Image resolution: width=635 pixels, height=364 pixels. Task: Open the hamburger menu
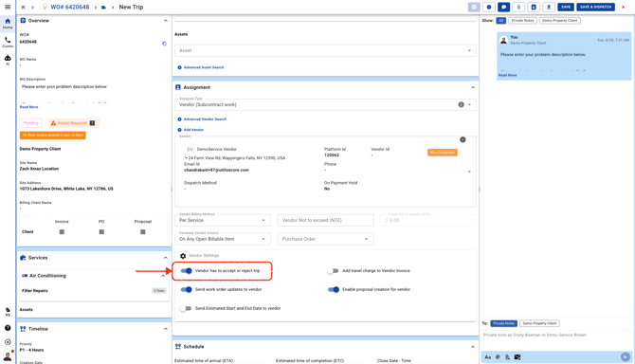8,7
